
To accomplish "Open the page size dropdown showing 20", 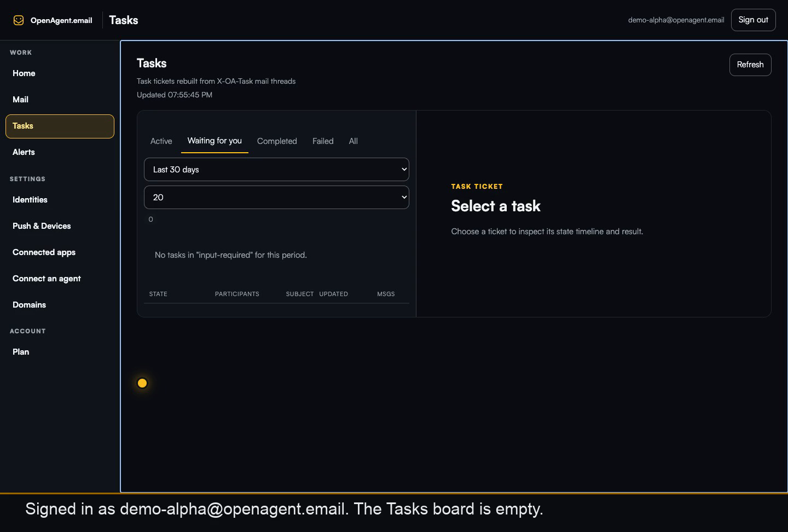I will point(276,198).
